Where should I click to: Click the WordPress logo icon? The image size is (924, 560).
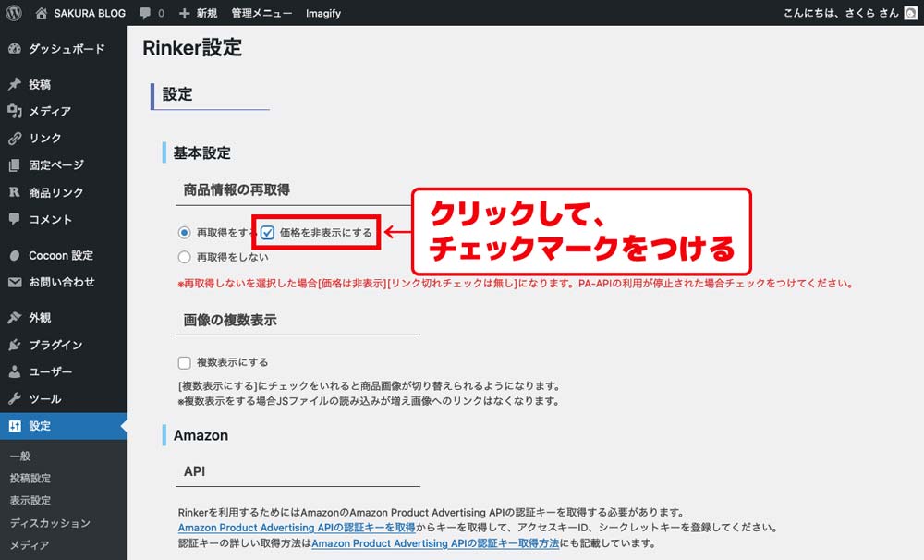click(x=14, y=13)
